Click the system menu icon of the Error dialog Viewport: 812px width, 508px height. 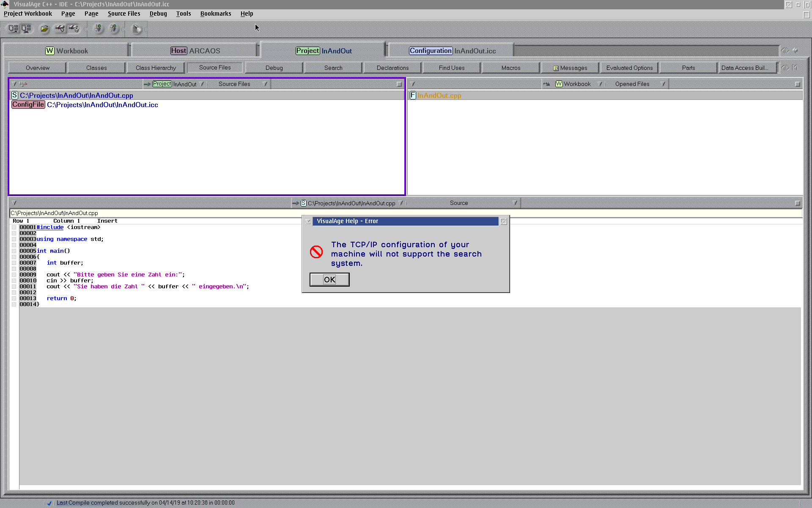tap(308, 221)
